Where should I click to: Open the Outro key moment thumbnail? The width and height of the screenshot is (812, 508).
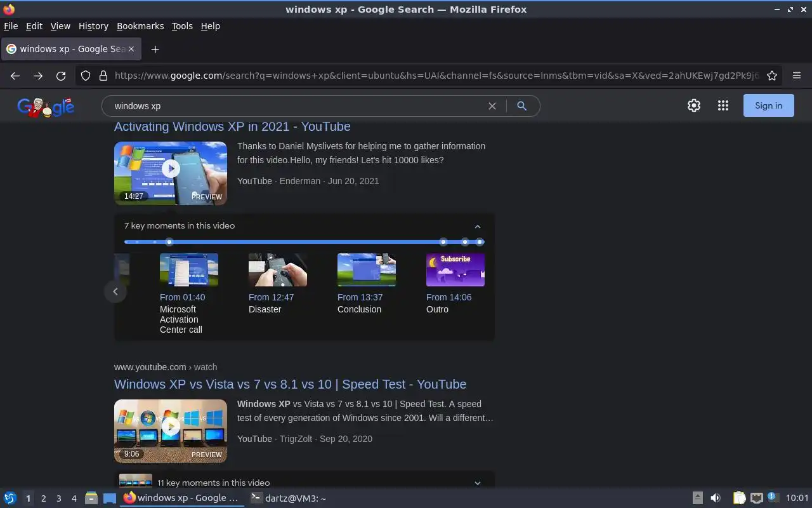click(455, 270)
